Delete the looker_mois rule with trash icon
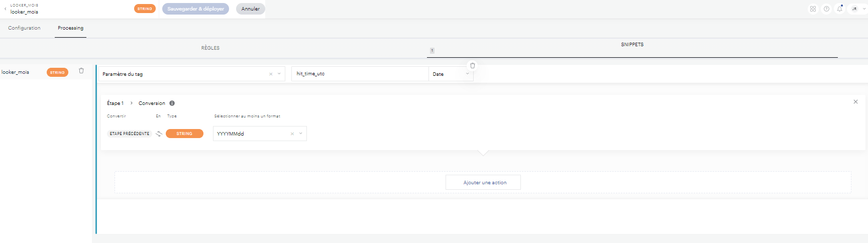The height and width of the screenshot is (243, 868). pyautogui.click(x=81, y=71)
